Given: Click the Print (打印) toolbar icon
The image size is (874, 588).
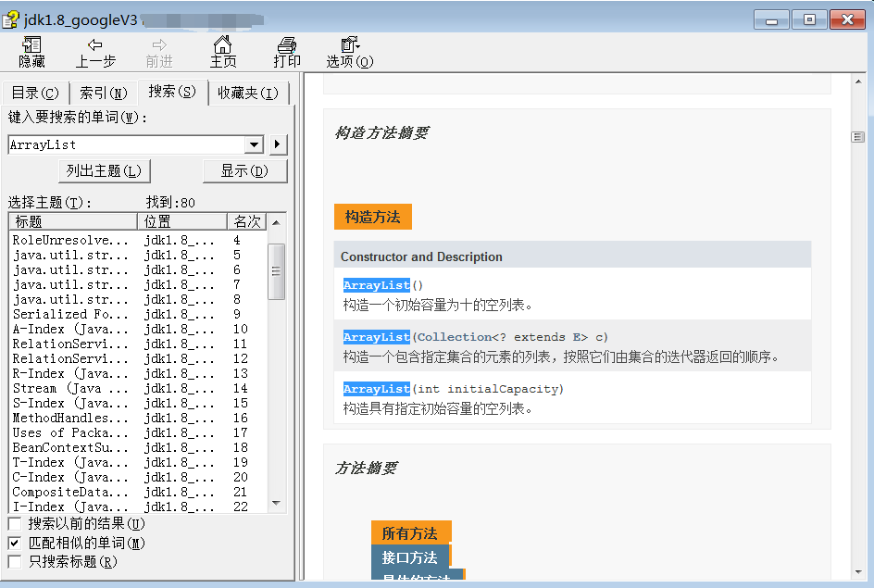Looking at the screenshot, I should tap(287, 52).
